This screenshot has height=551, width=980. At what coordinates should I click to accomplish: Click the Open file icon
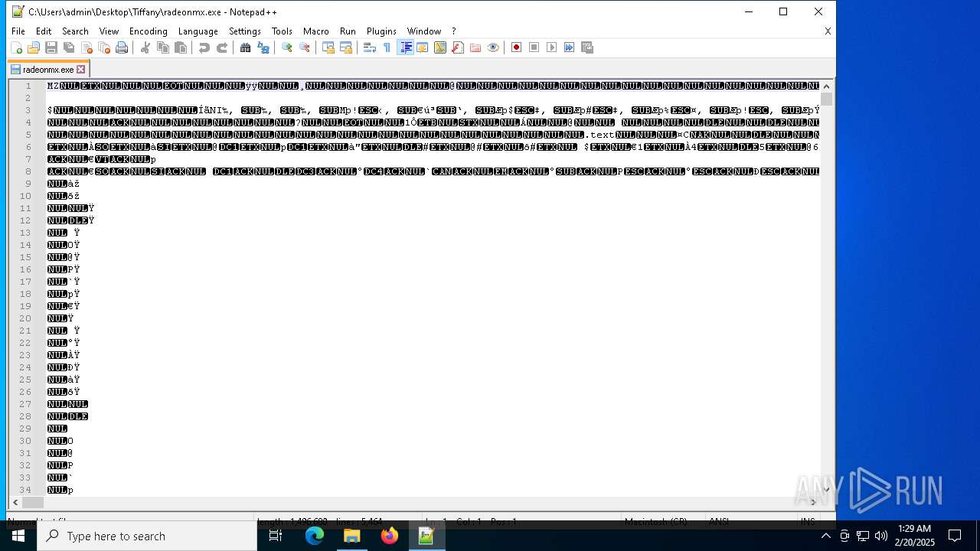point(34,47)
